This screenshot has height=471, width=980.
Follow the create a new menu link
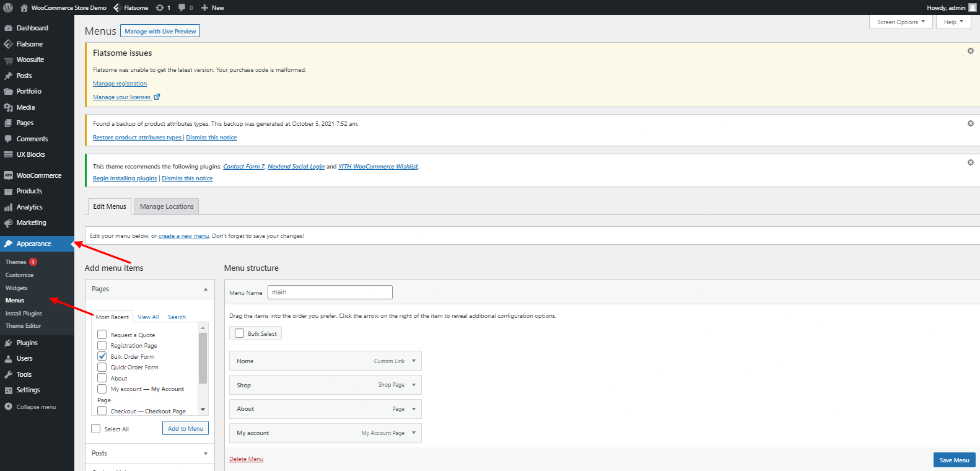[184, 236]
